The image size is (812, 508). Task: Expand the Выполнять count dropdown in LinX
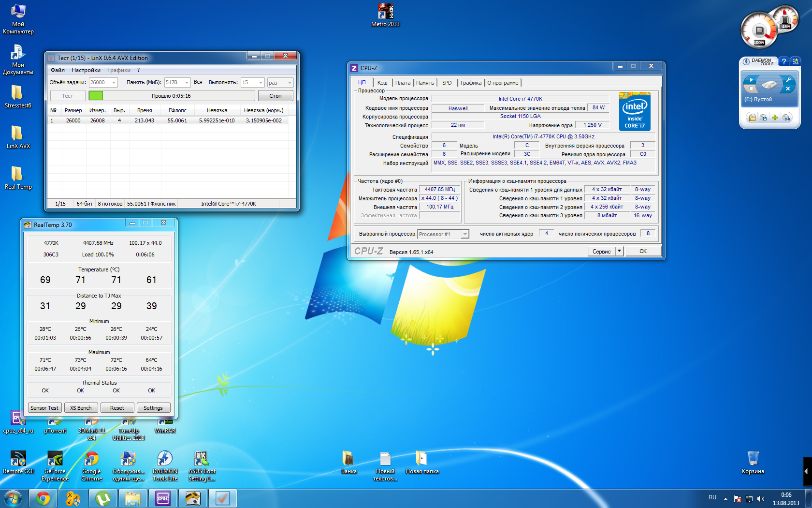click(x=261, y=83)
